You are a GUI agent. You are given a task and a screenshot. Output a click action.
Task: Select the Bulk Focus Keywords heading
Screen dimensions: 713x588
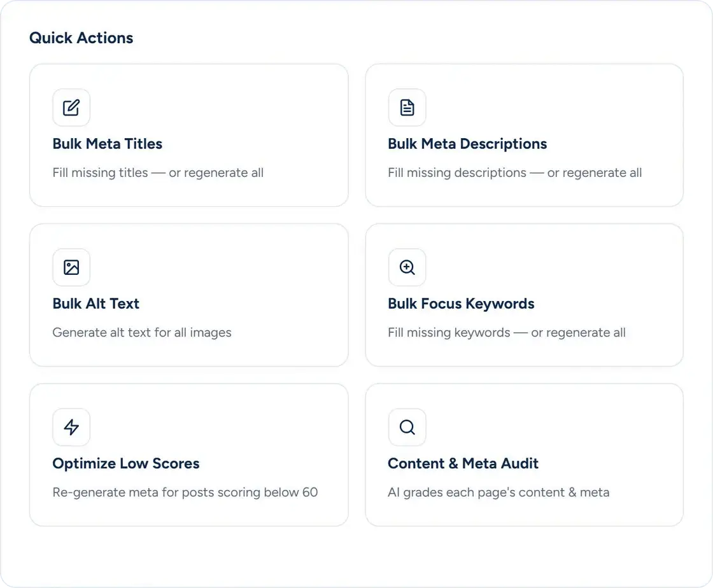click(x=461, y=304)
